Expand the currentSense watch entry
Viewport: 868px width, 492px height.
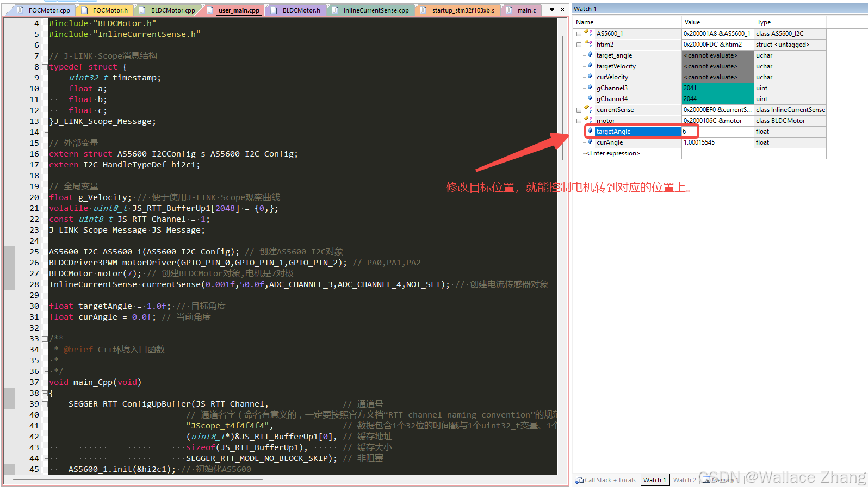tap(579, 110)
